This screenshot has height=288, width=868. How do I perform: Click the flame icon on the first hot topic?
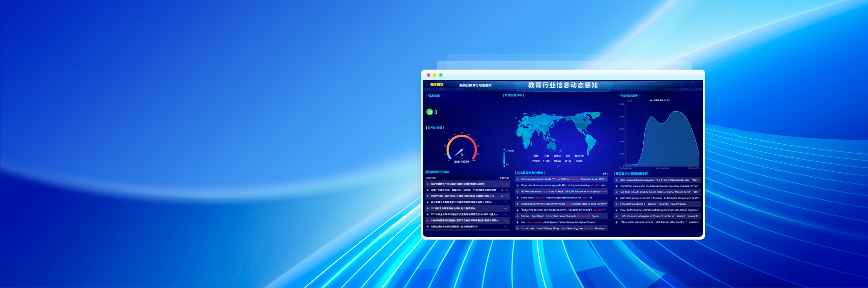[502, 184]
